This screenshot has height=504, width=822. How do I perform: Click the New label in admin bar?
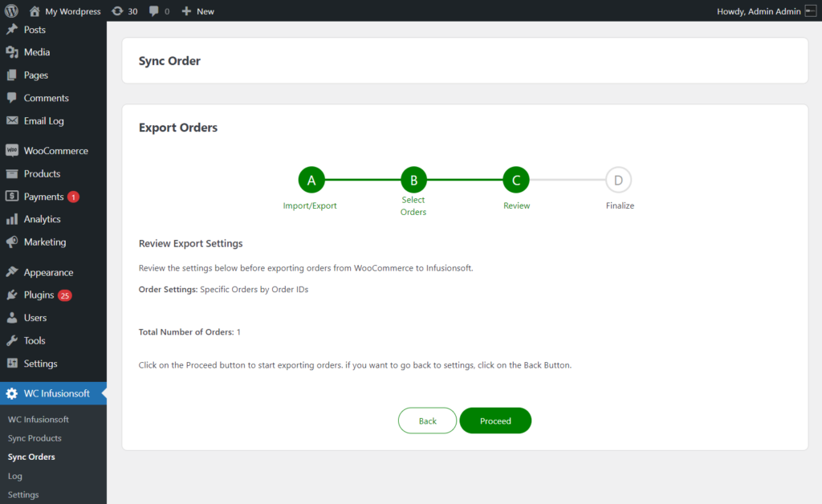pyautogui.click(x=205, y=11)
